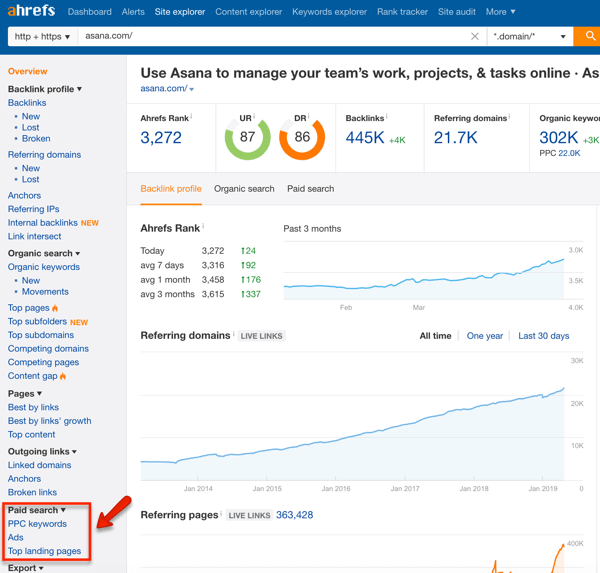
Task: Open the PPC keywords report
Action: [37, 524]
